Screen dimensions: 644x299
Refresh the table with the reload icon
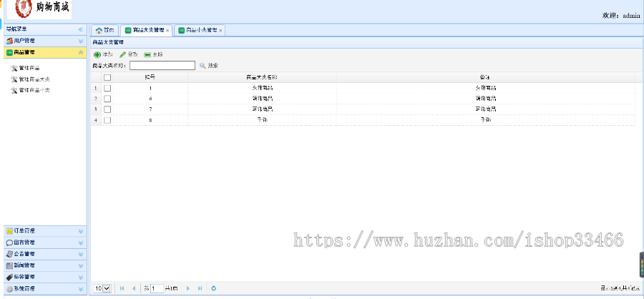pos(213,288)
